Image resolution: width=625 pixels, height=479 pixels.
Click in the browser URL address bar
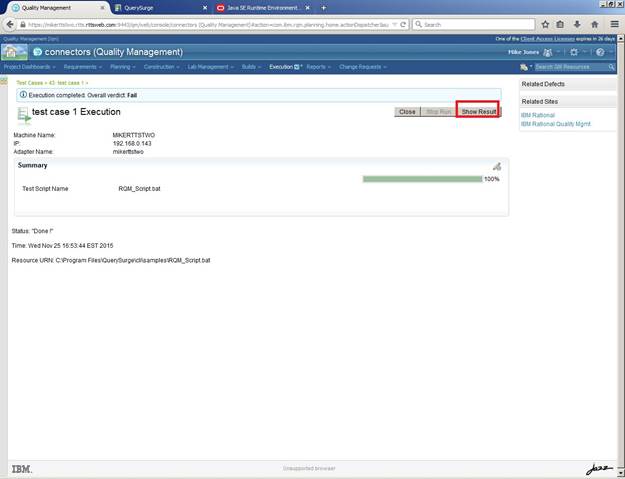pyautogui.click(x=207, y=25)
